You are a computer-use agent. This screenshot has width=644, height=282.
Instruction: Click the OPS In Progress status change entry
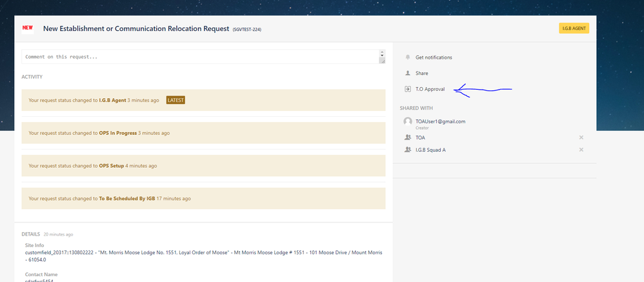203,133
